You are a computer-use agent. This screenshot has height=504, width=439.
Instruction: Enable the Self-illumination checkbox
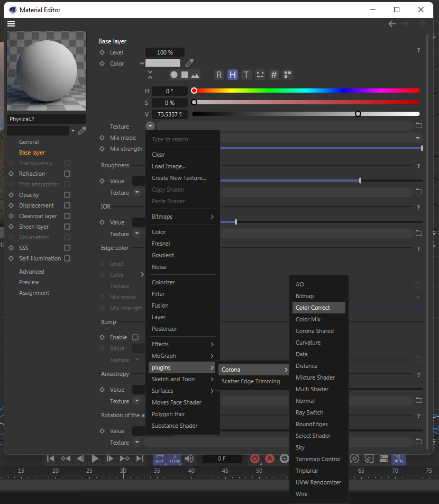point(67,258)
